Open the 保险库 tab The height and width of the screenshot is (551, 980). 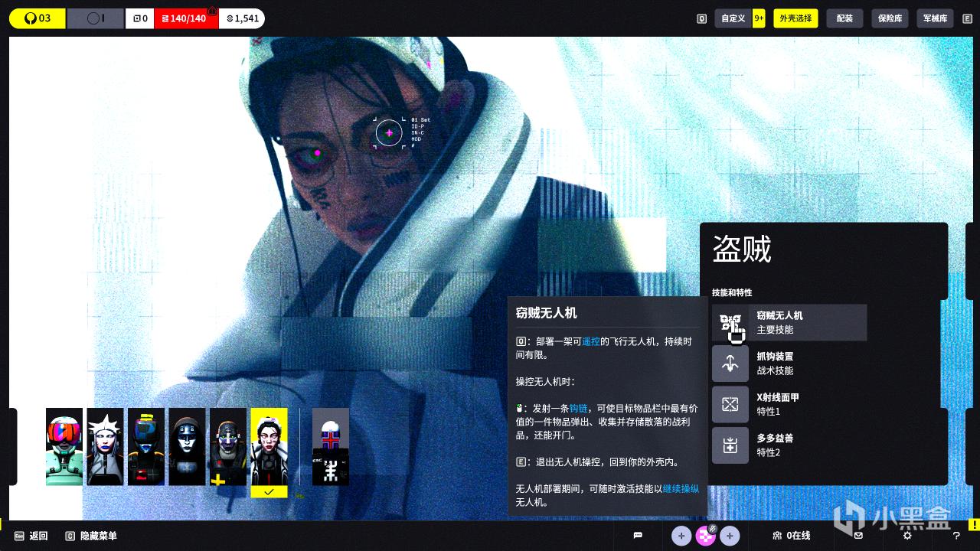890,18
